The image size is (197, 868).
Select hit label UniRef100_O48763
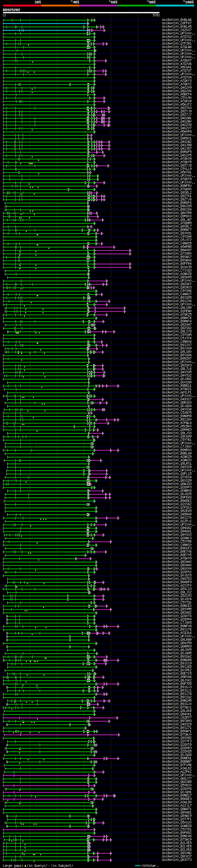[177, 579]
